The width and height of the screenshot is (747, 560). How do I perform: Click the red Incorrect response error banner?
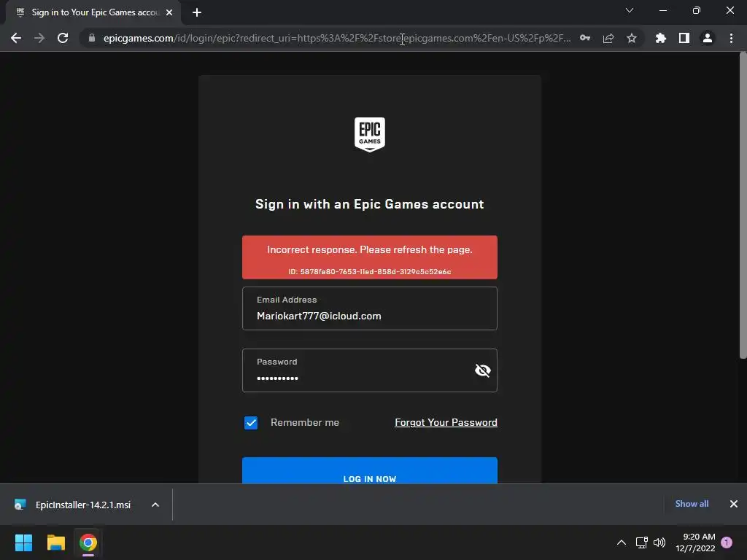click(370, 257)
